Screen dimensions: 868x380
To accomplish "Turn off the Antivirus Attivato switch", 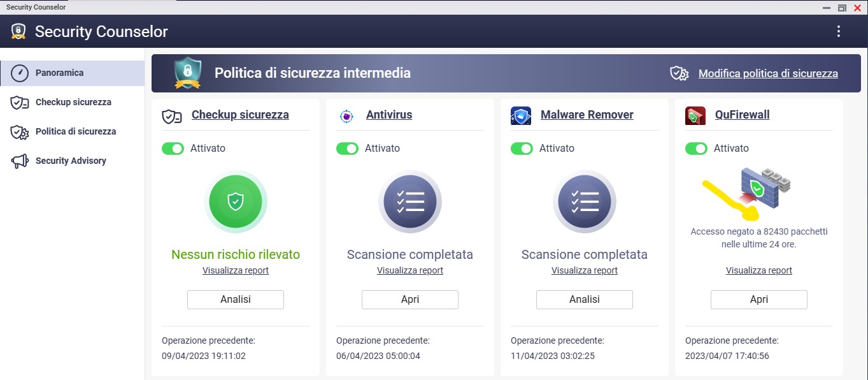I will [x=347, y=149].
